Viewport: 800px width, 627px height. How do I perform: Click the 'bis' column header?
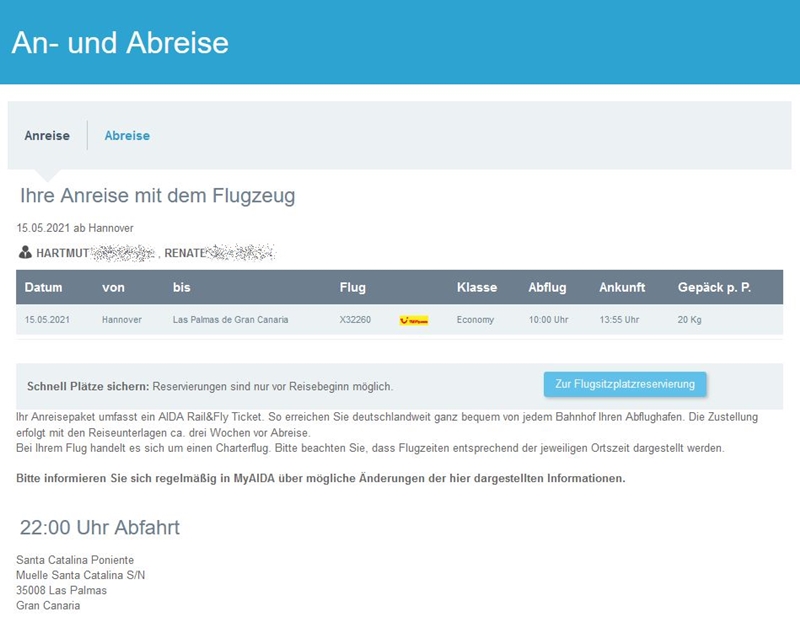[181, 288]
